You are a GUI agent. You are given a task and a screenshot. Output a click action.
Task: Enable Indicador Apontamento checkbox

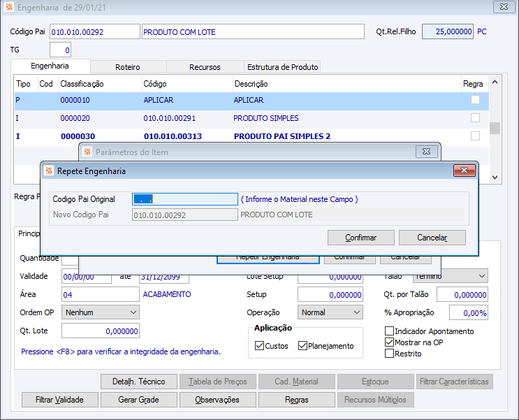point(390,331)
